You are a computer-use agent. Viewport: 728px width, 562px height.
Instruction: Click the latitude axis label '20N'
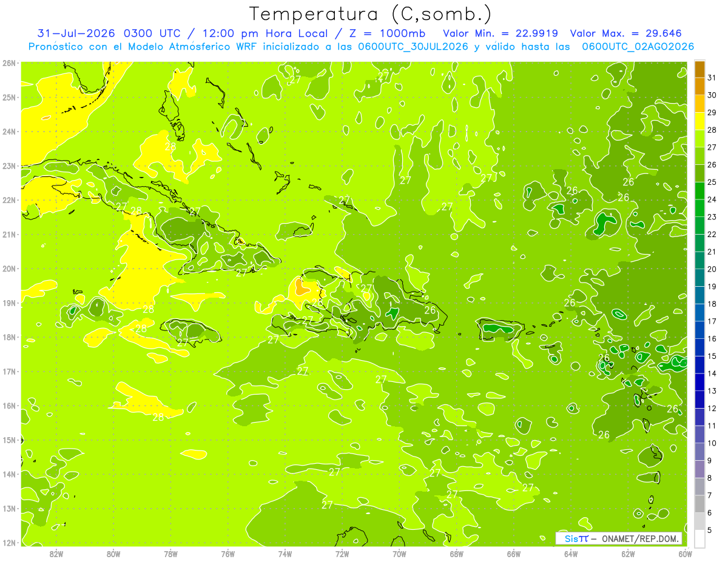[9, 269]
